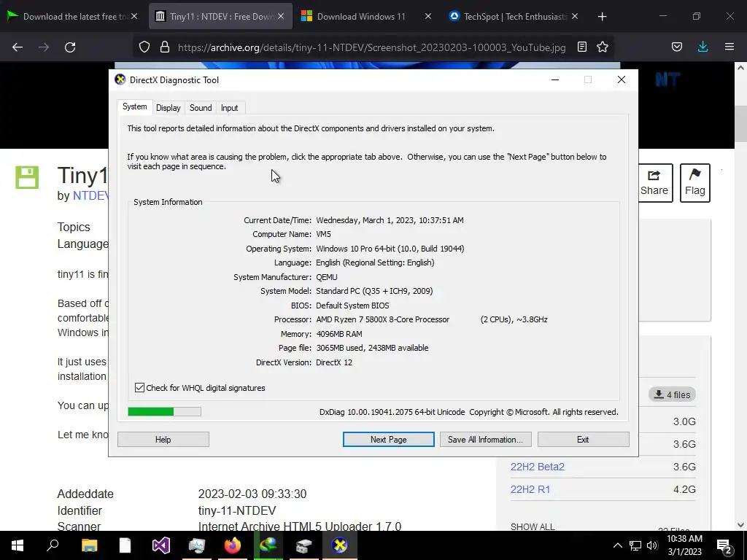
Task: Click the Addeddate value 2023-02-03 09:33:30
Action: click(x=252, y=494)
